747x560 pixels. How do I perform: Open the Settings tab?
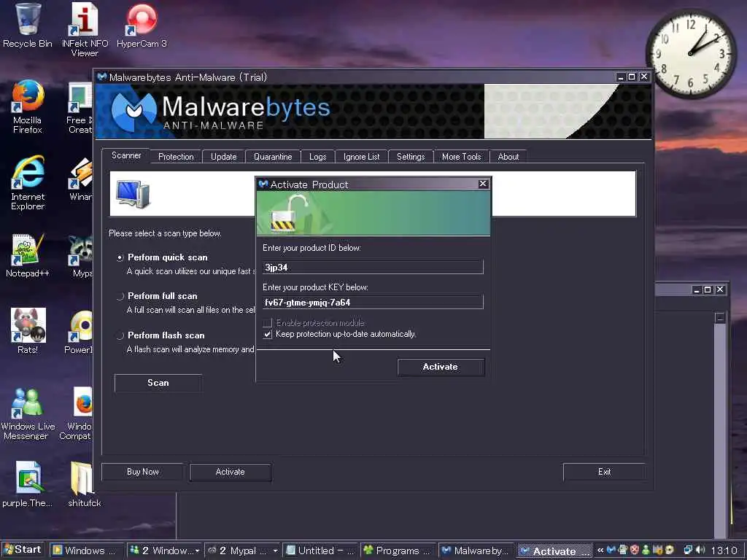[x=411, y=157]
